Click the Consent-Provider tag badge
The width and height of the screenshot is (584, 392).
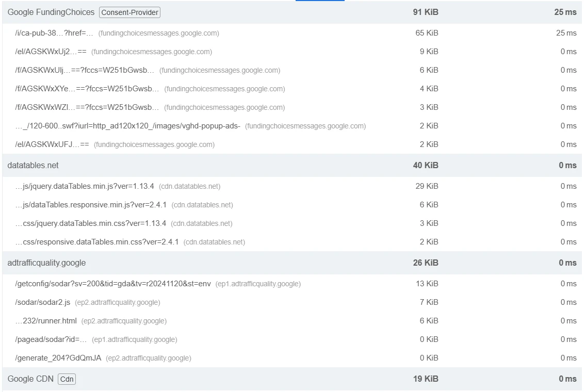point(129,12)
